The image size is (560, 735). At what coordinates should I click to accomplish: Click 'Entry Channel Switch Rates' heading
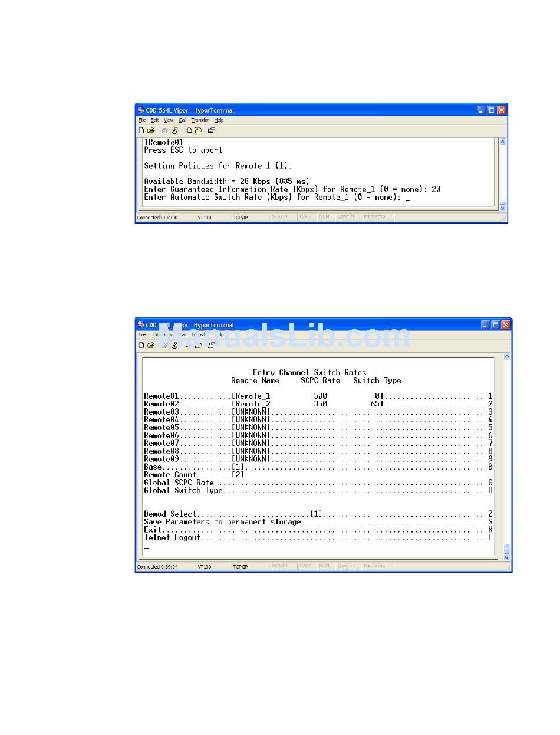point(309,373)
